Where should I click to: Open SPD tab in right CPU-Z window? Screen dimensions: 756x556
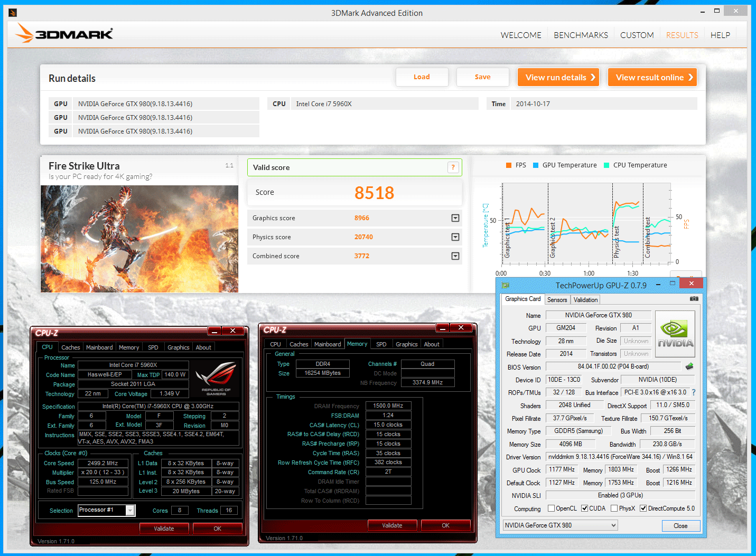coord(381,344)
